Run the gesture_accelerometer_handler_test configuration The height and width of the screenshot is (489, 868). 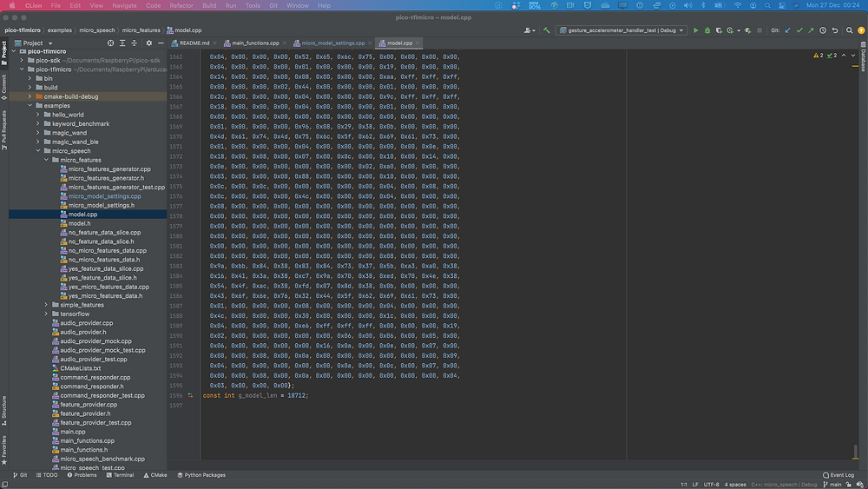click(x=696, y=30)
